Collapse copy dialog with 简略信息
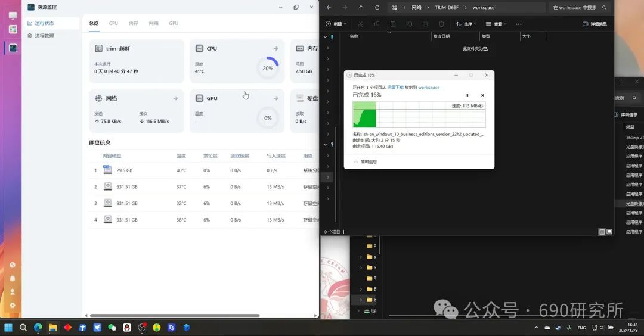The image size is (644, 336). click(x=366, y=161)
